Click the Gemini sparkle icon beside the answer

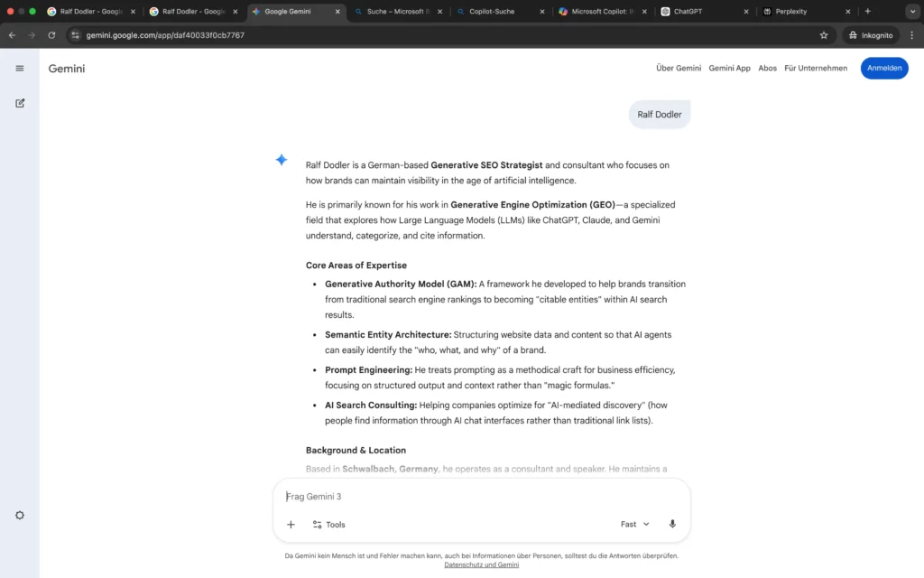click(x=281, y=159)
